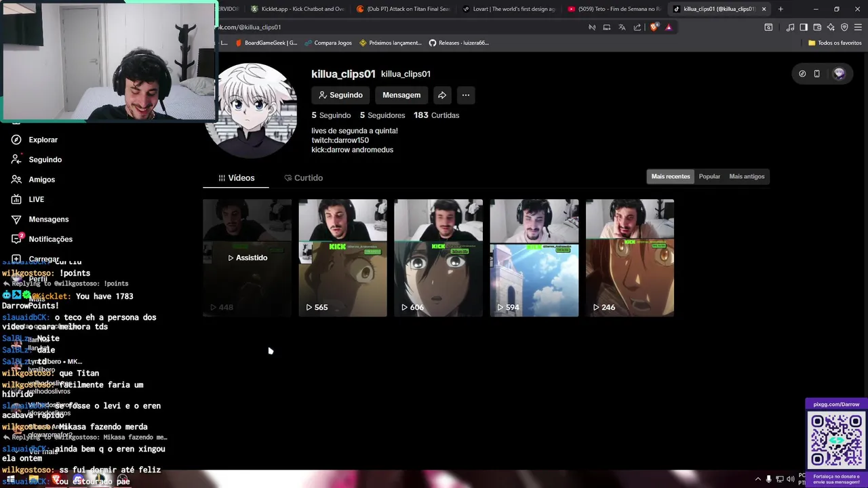Open the Compara Jogos bookmark
The image size is (868, 488).
(328, 43)
